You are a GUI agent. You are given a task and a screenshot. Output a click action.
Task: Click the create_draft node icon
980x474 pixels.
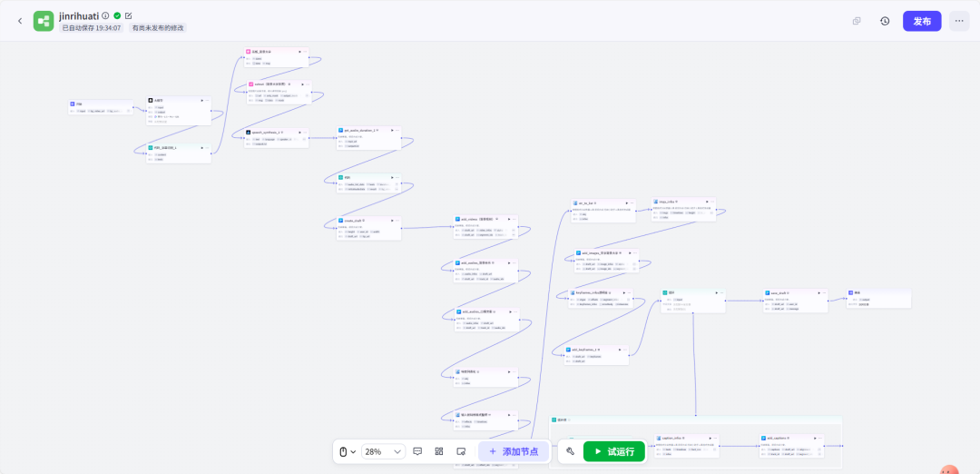click(340, 220)
